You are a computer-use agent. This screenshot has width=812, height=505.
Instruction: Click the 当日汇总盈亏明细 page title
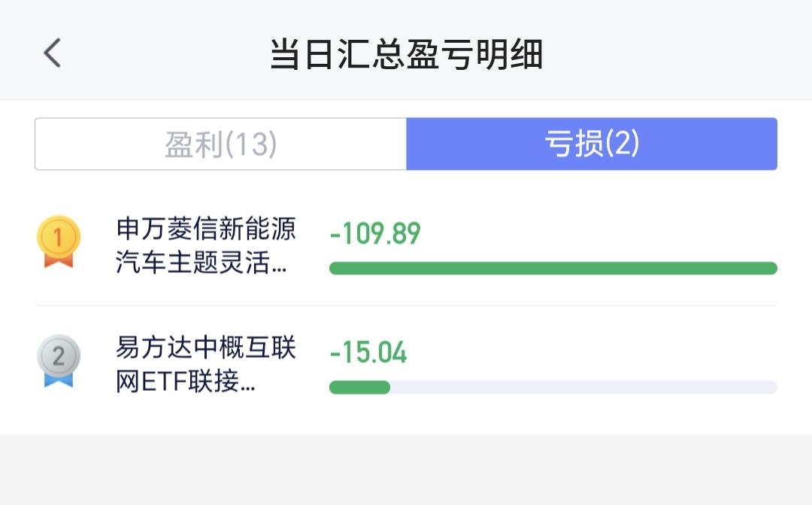[x=407, y=54]
